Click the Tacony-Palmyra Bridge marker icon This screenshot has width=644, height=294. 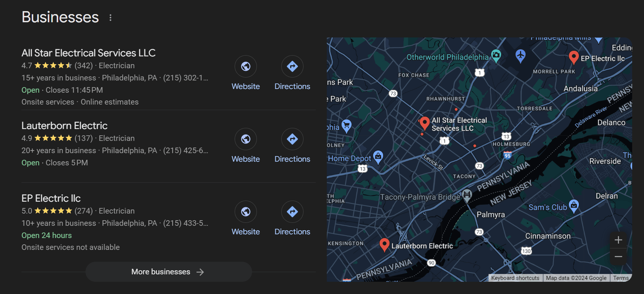click(x=467, y=195)
